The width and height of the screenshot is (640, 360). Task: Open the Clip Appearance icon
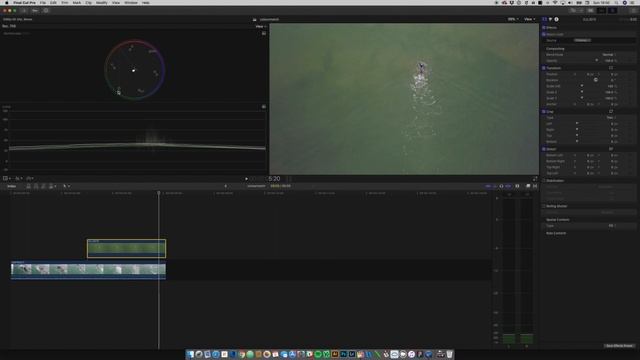[517, 186]
